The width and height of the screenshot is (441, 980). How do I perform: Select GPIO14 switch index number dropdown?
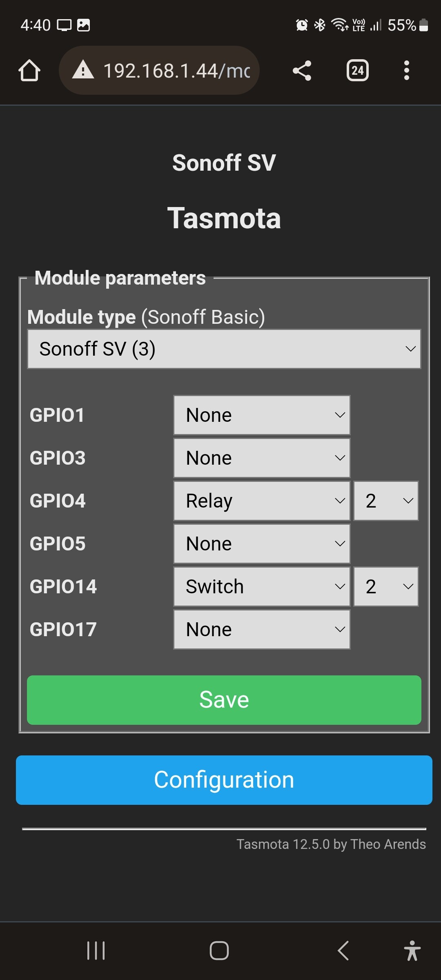(x=386, y=586)
